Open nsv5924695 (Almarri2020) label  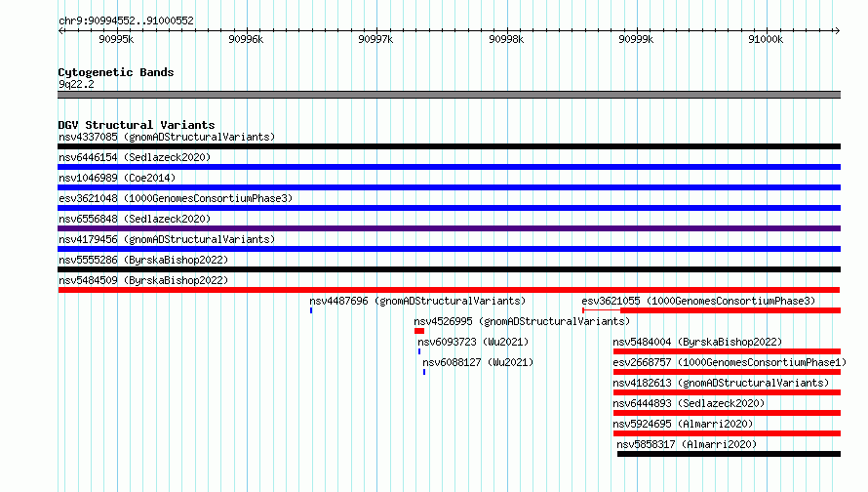coord(683,424)
